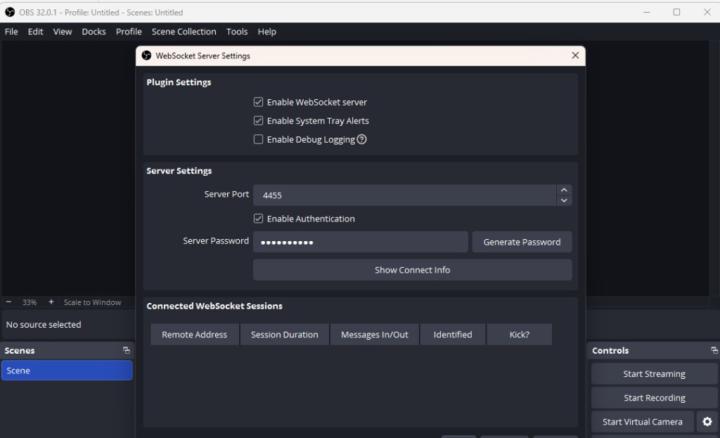Open the Scale to Window dropdown

(92, 302)
